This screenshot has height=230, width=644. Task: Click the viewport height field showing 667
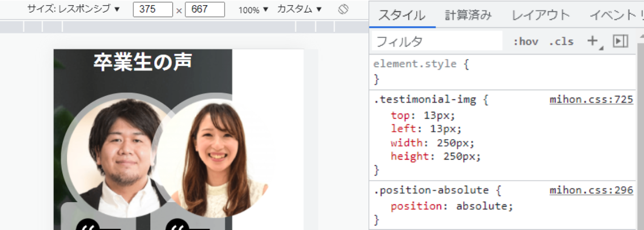205,10
